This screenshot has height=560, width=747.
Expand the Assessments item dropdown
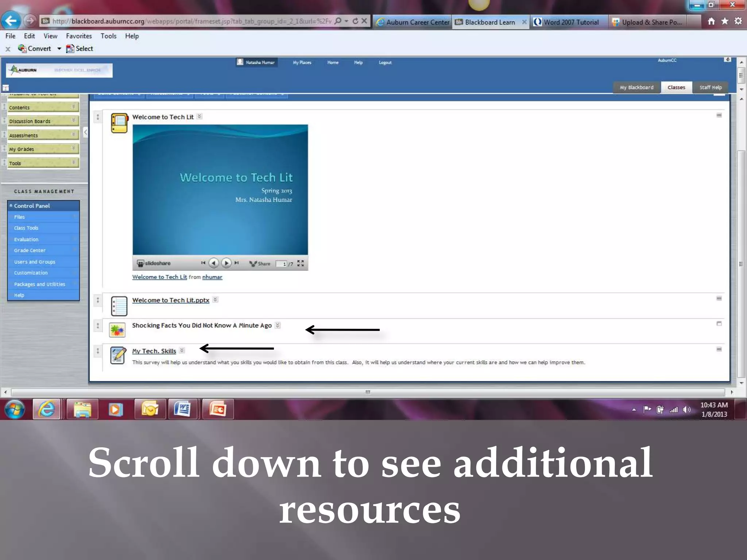73,135
